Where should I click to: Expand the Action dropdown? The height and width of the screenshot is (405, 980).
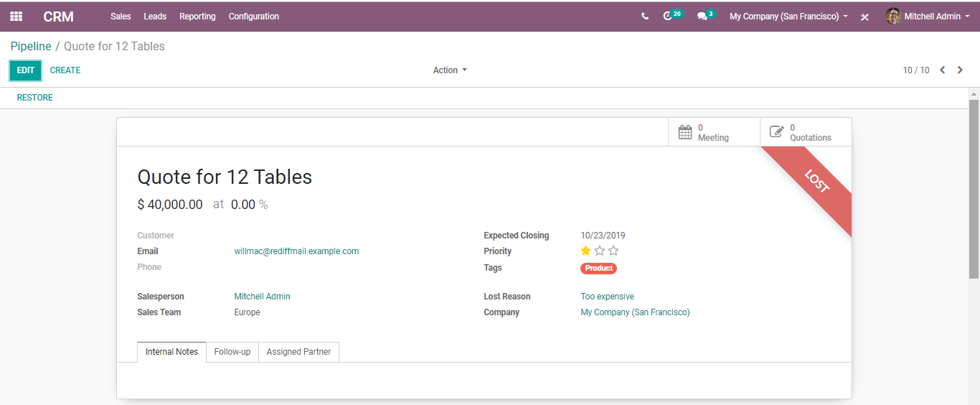(450, 70)
